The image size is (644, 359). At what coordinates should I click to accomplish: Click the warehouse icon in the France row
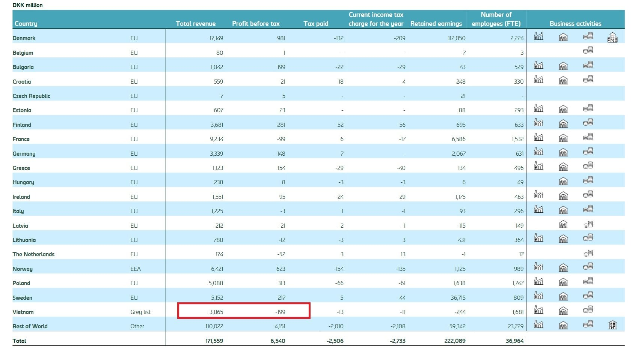563,138
